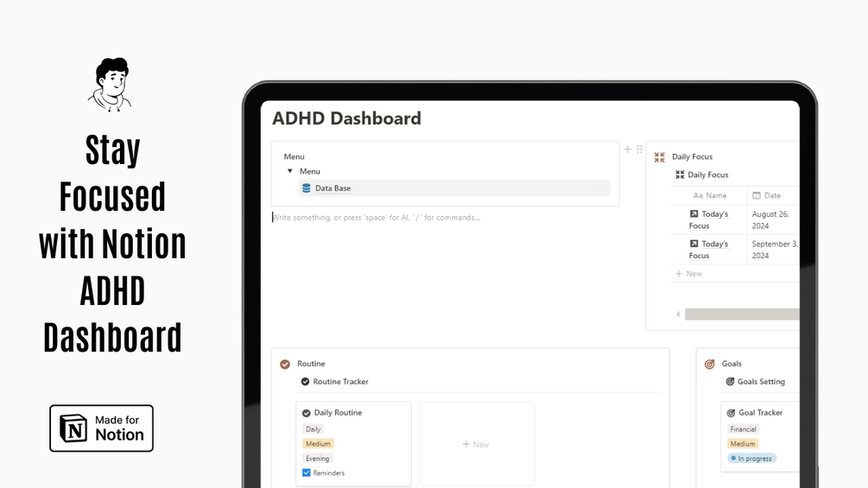Screen dimensions: 868x488
Task: Click the blue Data Base stack icon
Action: tap(306, 188)
